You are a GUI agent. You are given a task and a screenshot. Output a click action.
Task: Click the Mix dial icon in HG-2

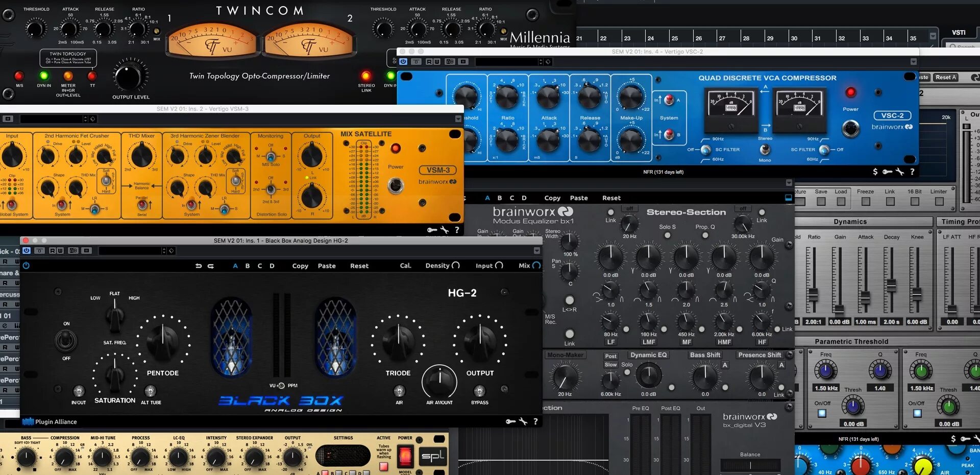coord(536,266)
